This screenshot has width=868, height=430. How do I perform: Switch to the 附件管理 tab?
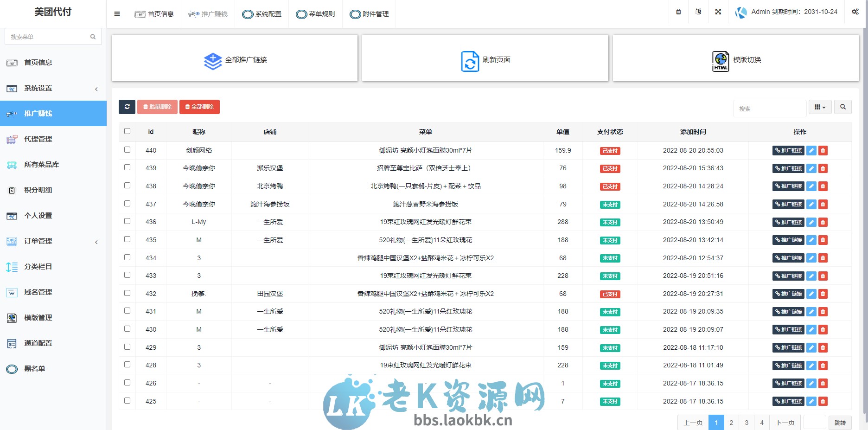click(x=369, y=14)
